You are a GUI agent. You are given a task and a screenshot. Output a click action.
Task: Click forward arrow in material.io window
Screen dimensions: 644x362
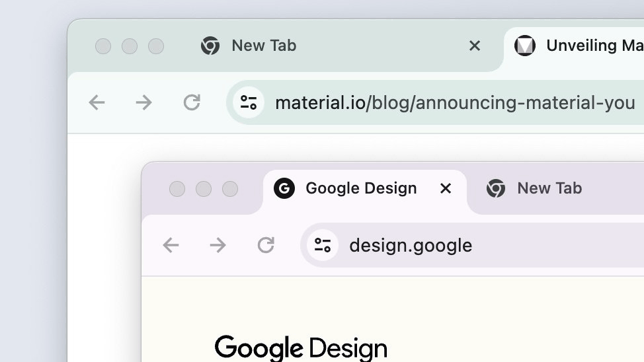point(143,102)
